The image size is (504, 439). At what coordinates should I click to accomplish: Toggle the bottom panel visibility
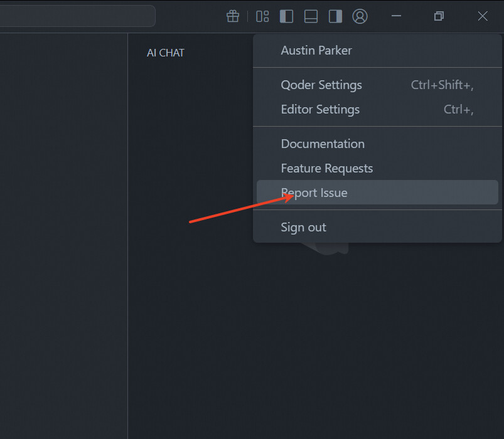[311, 16]
